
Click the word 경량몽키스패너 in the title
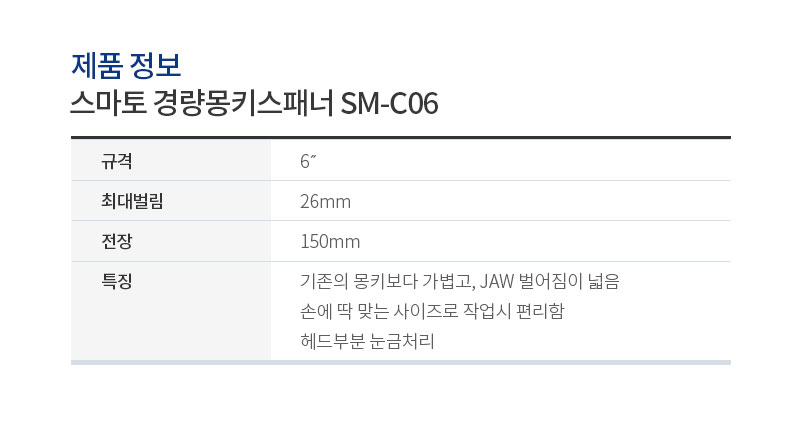tap(243, 104)
